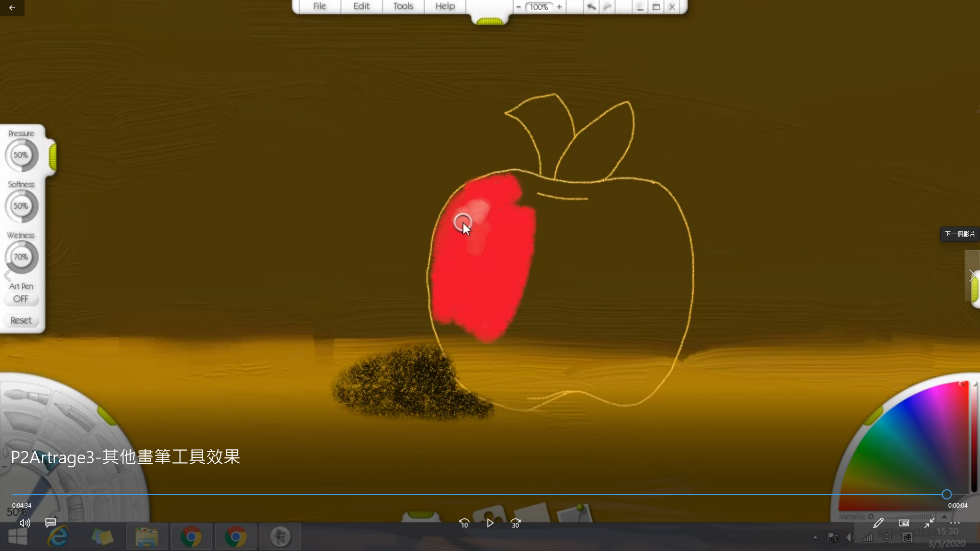Viewport: 980px width, 551px height.
Task: Toggle the Art Pen OFF button
Action: click(x=21, y=299)
